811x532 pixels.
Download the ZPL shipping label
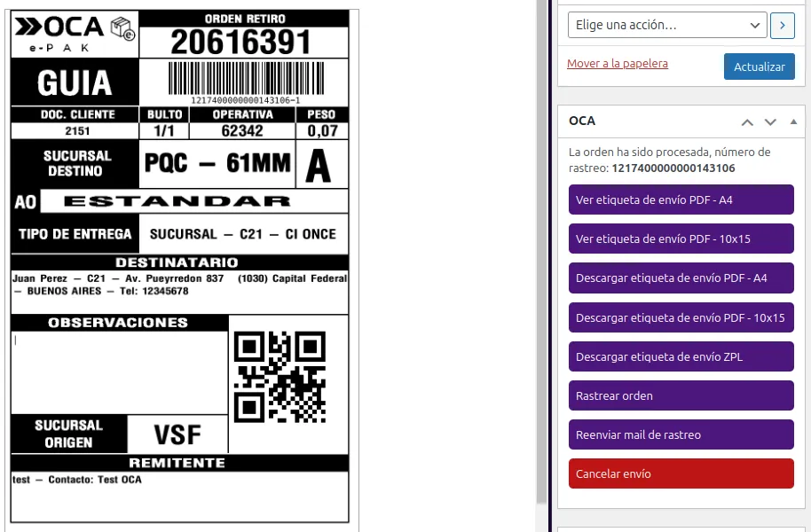(681, 356)
